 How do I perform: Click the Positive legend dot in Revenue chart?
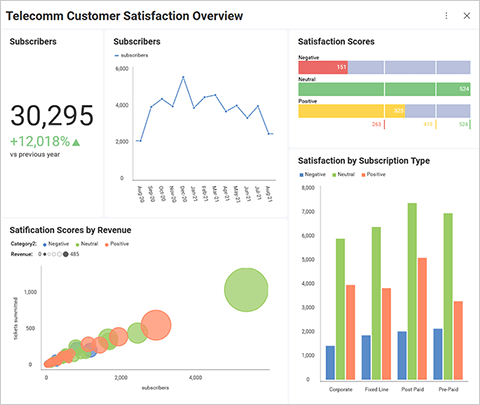(107, 244)
